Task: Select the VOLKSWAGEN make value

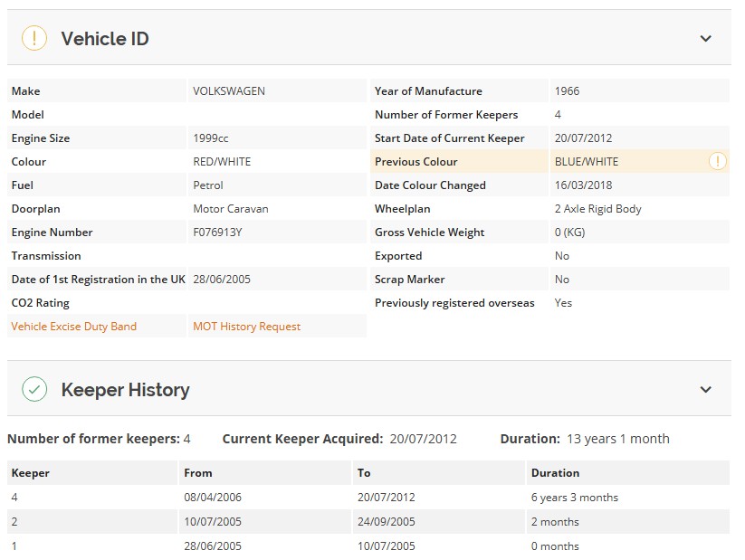Action: pos(229,90)
